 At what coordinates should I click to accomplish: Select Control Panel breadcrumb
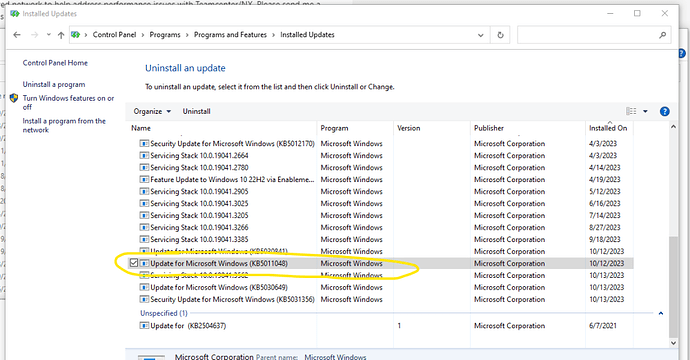[114, 35]
